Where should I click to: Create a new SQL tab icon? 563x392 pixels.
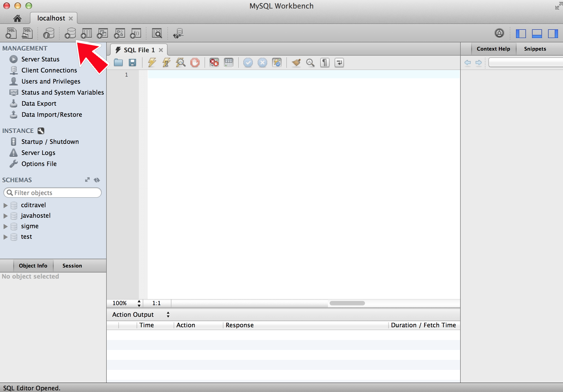pos(11,33)
